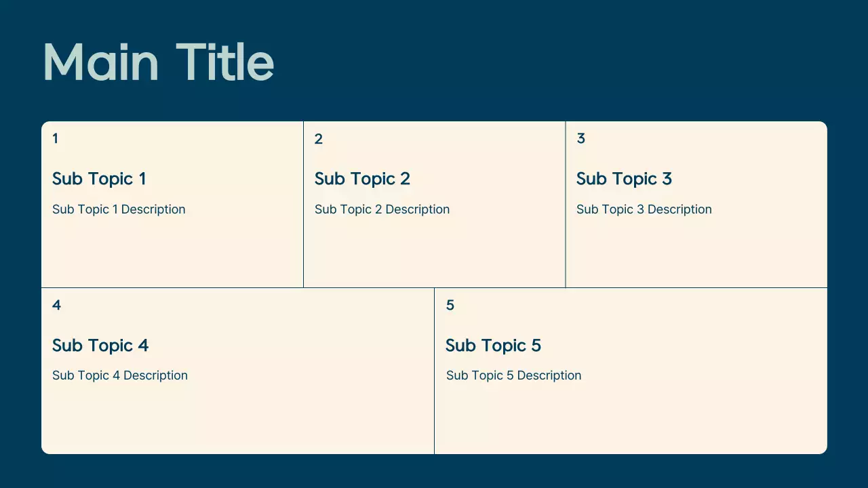Click the Sub Topic 3 heading
The width and height of the screenshot is (868, 488).
[624, 179]
